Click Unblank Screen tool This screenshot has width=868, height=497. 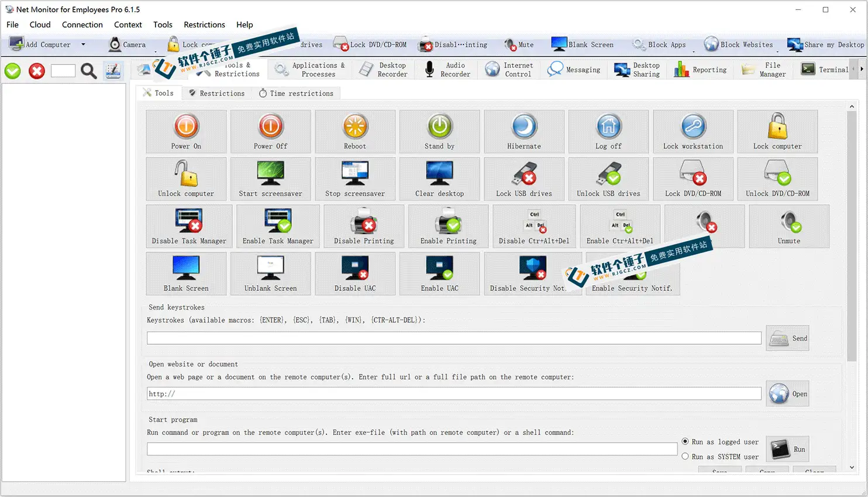click(270, 274)
